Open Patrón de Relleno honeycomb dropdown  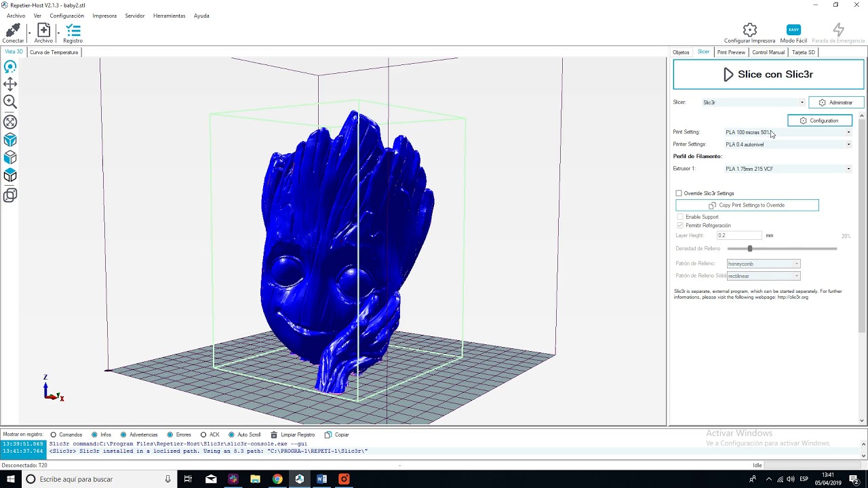[x=764, y=264]
